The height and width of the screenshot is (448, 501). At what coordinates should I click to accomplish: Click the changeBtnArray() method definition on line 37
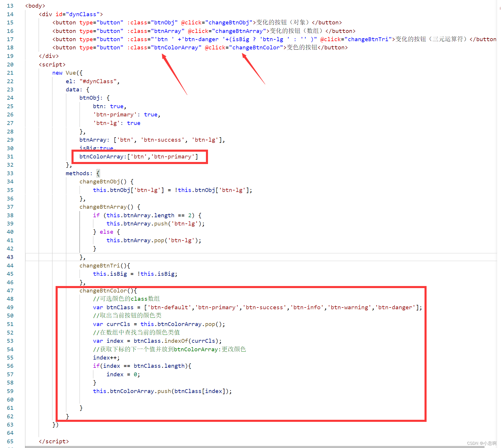(110, 207)
